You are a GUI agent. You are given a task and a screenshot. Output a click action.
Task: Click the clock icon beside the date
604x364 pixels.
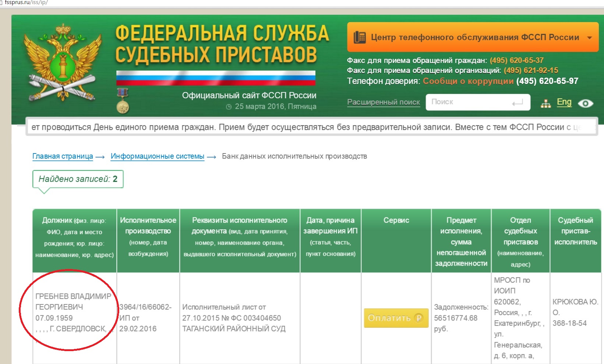(229, 107)
